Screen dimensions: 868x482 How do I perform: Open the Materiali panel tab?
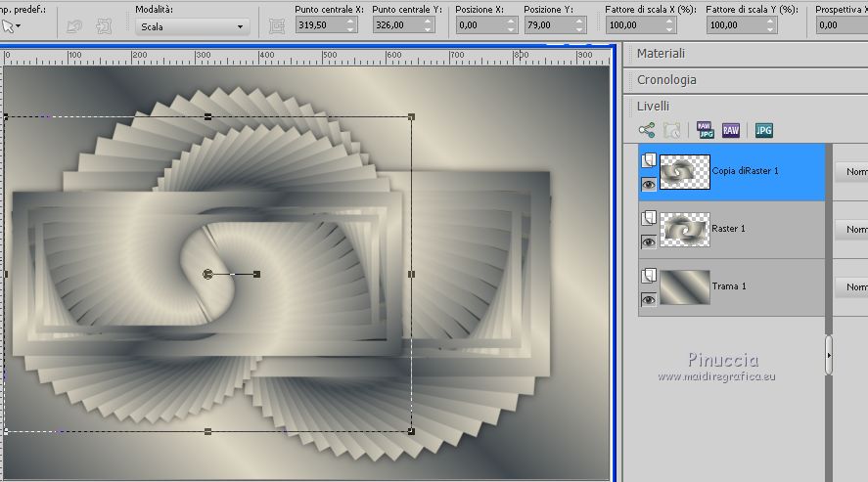pyautogui.click(x=662, y=54)
